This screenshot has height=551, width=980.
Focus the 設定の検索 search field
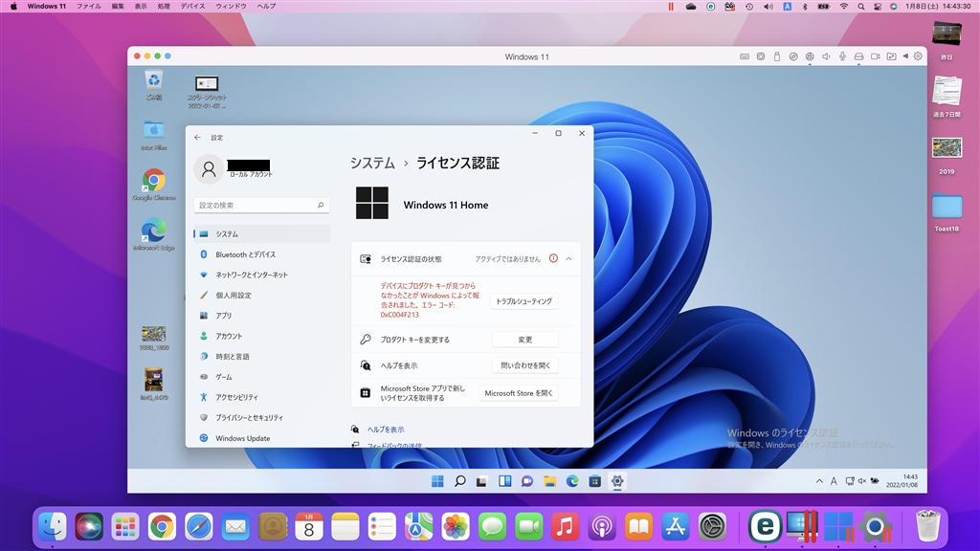click(261, 205)
